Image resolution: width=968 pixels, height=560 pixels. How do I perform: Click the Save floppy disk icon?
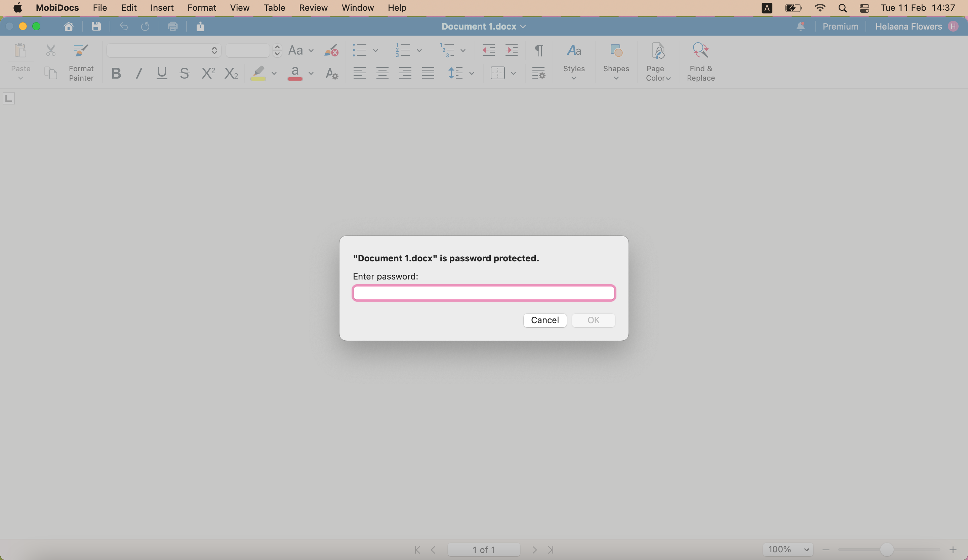coord(96,26)
